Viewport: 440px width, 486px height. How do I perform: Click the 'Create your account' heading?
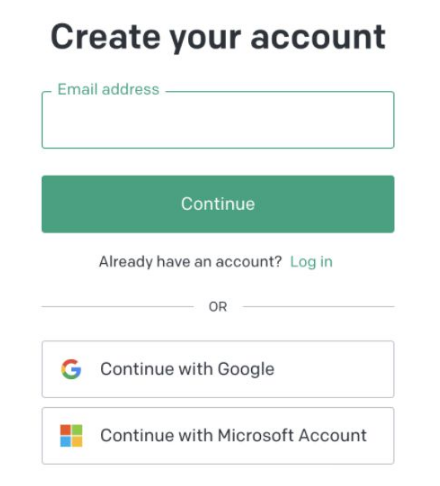click(218, 37)
